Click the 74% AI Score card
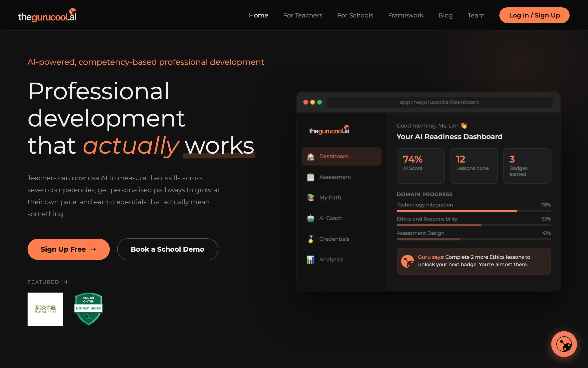This screenshot has height=368, width=588. (x=421, y=166)
